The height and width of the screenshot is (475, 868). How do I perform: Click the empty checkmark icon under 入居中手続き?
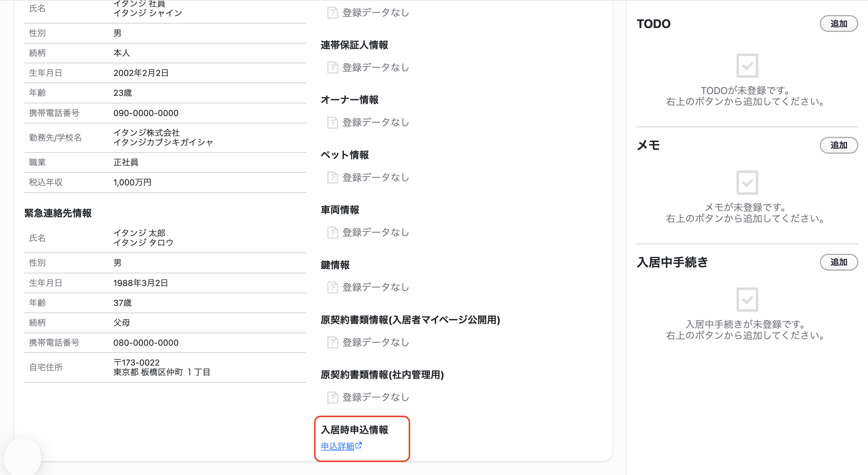point(747,300)
